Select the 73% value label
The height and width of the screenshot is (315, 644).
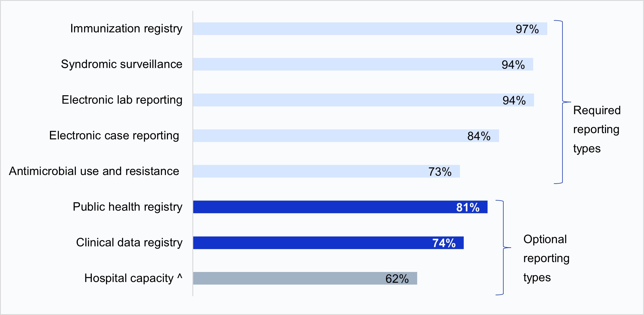pyautogui.click(x=440, y=172)
